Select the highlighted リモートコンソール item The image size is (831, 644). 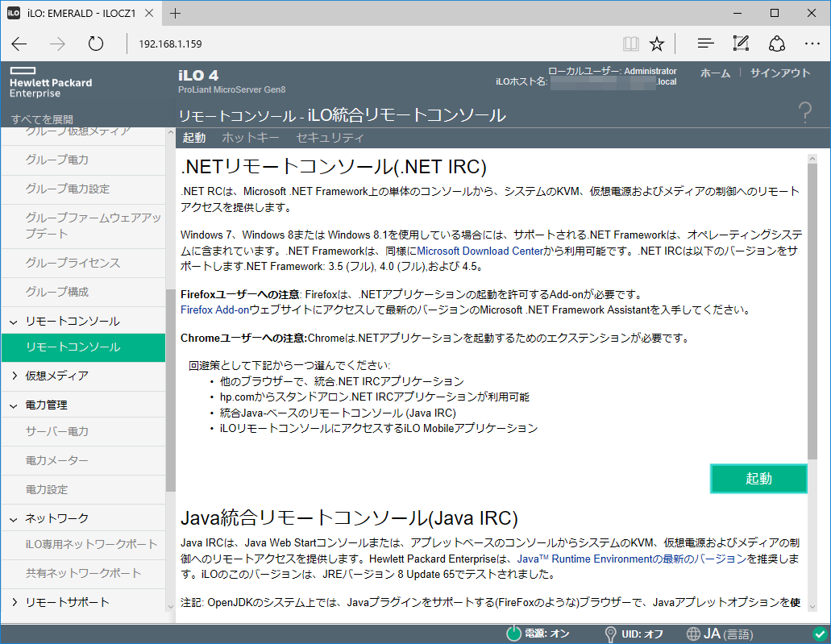click(x=83, y=347)
